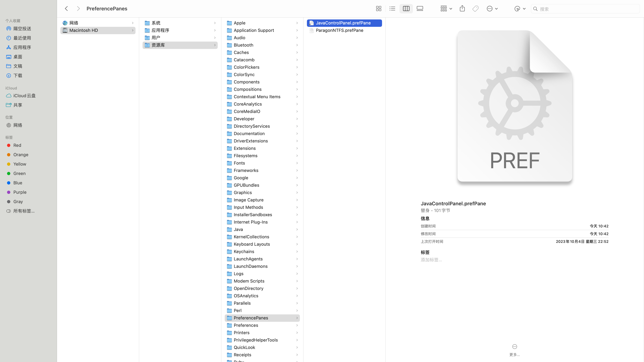Go forward with the right arrow
This screenshot has height=362, width=644.
click(x=78, y=9)
